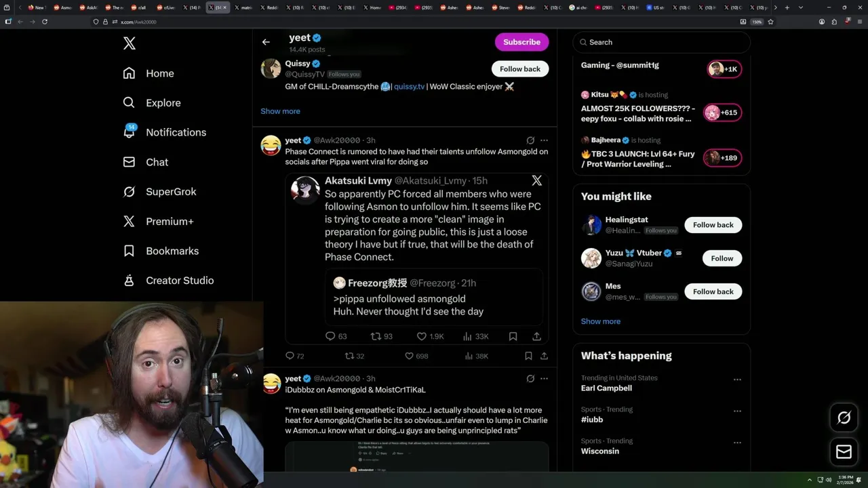Image resolution: width=868 pixels, height=488 pixels.
Task: Join summit1g space with +1K
Action: tap(724, 69)
